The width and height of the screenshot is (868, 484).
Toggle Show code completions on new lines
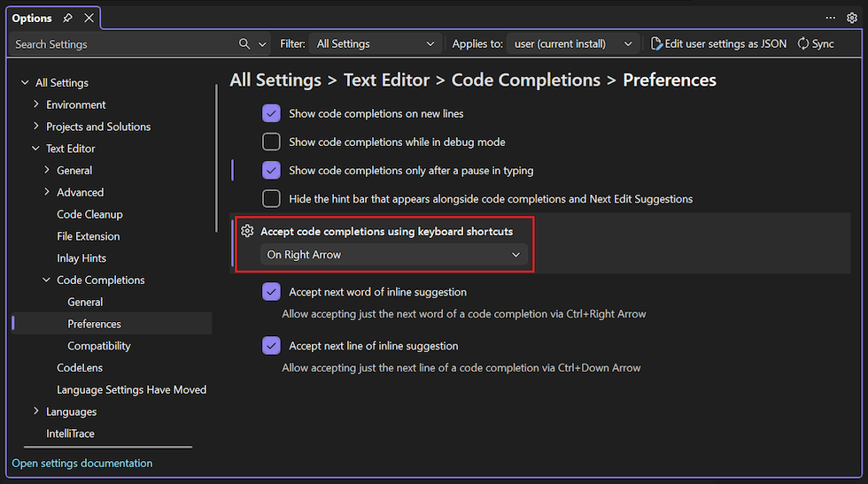pyautogui.click(x=271, y=113)
